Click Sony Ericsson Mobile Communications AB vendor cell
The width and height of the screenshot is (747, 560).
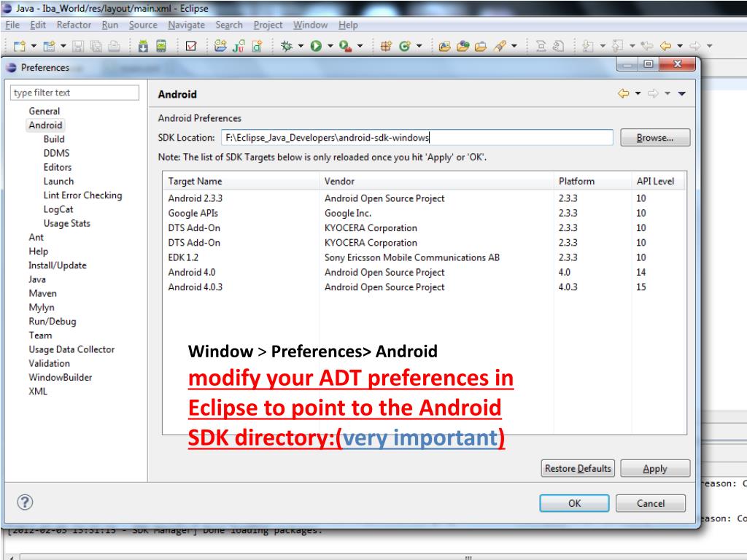click(x=412, y=257)
